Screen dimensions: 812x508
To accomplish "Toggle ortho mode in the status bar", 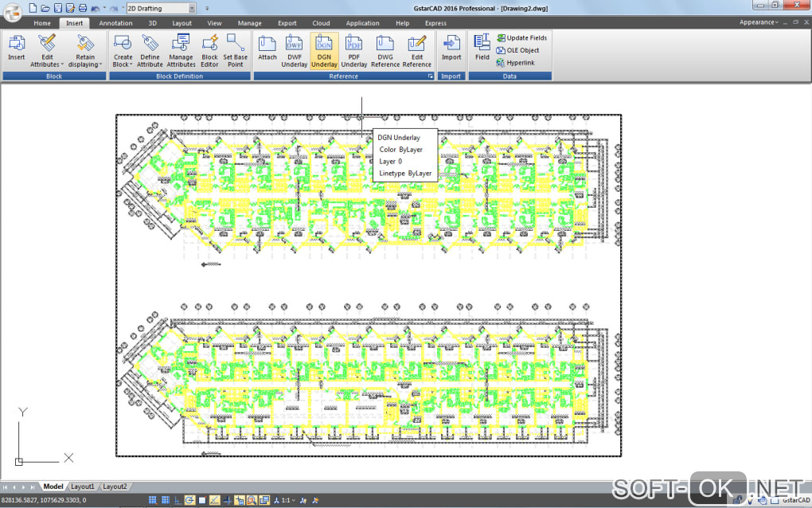I will [177, 500].
